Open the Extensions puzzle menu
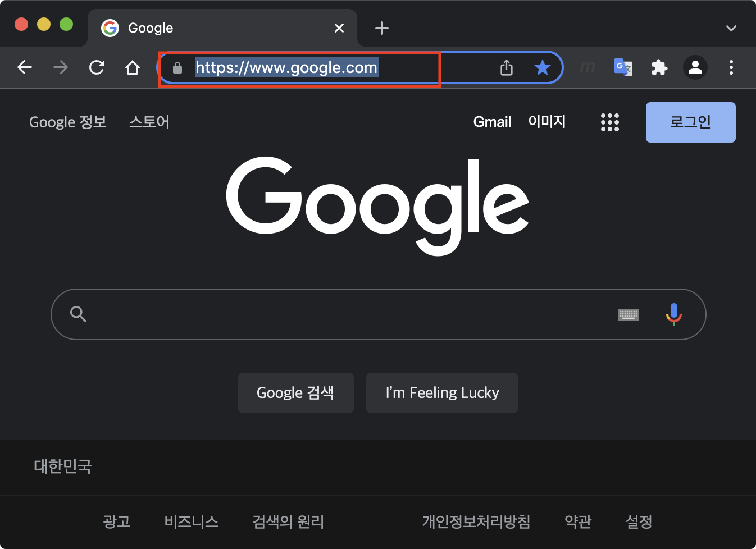 tap(659, 67)
